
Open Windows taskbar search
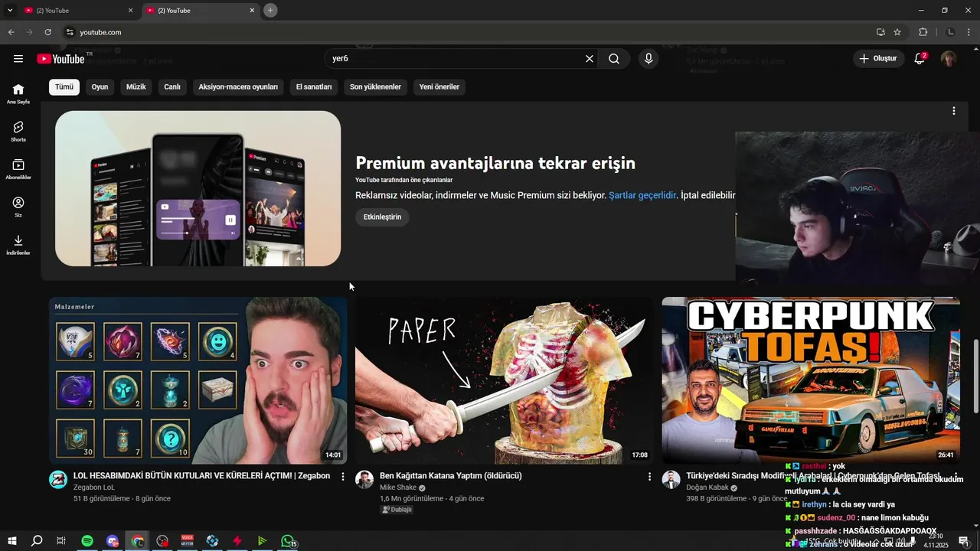[36, 541]
